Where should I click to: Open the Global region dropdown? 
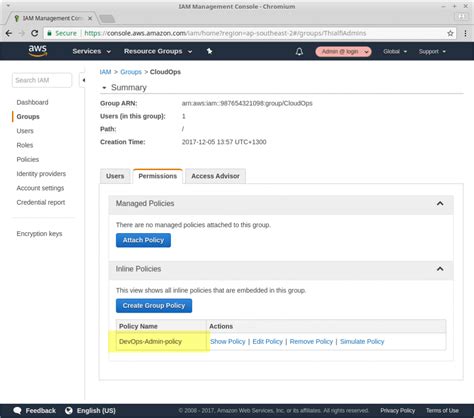pos(395,51)
